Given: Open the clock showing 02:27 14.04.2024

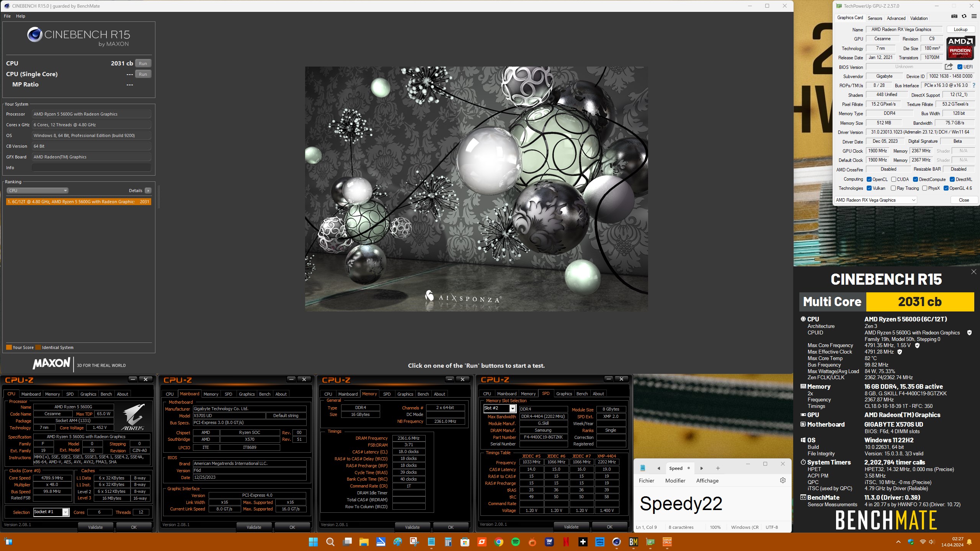Looking at the screenshot, I should (952, 542).
